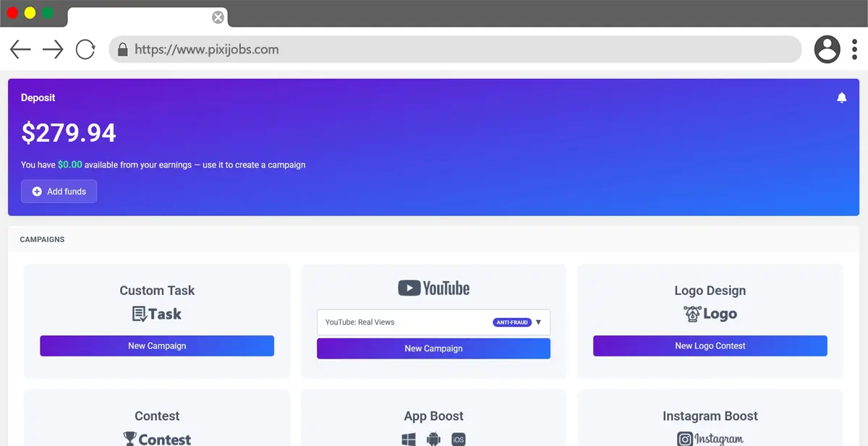The image size is (868, 446).
Task: Click the New Logo Contest button
Action: pos(710,346)
